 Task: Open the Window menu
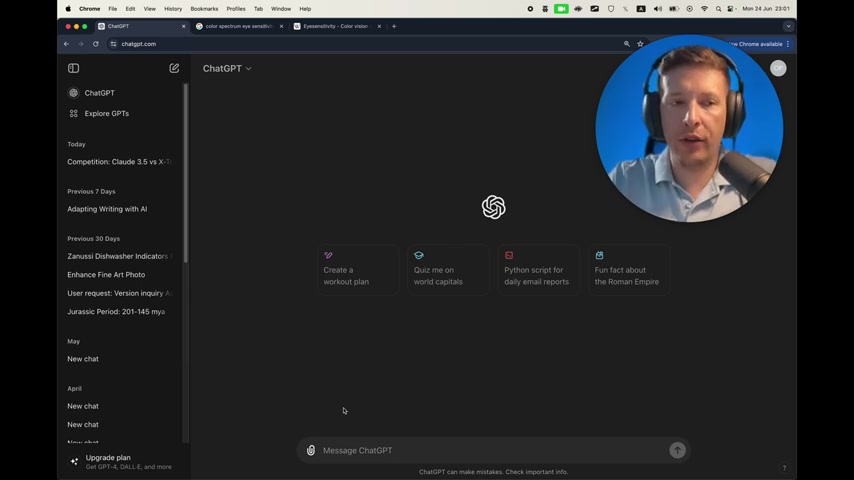(281, 9)
